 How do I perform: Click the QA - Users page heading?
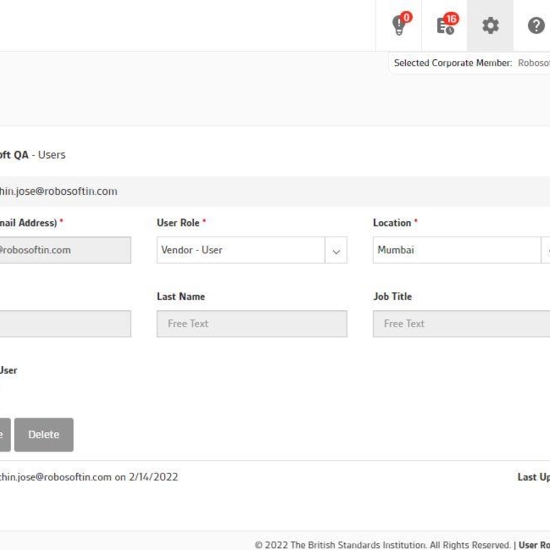[33, 155]
